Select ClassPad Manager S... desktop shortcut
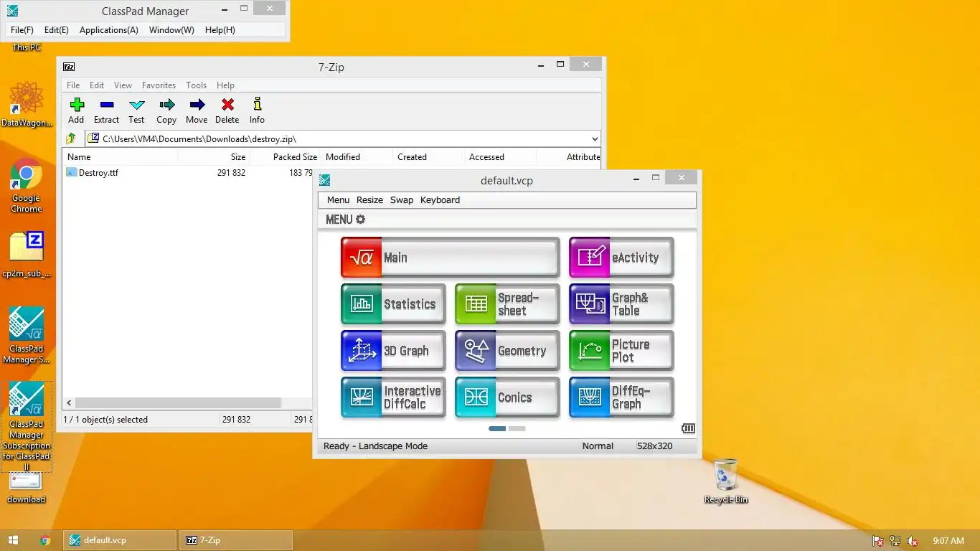980x551 pixels. tap(27, 335)
